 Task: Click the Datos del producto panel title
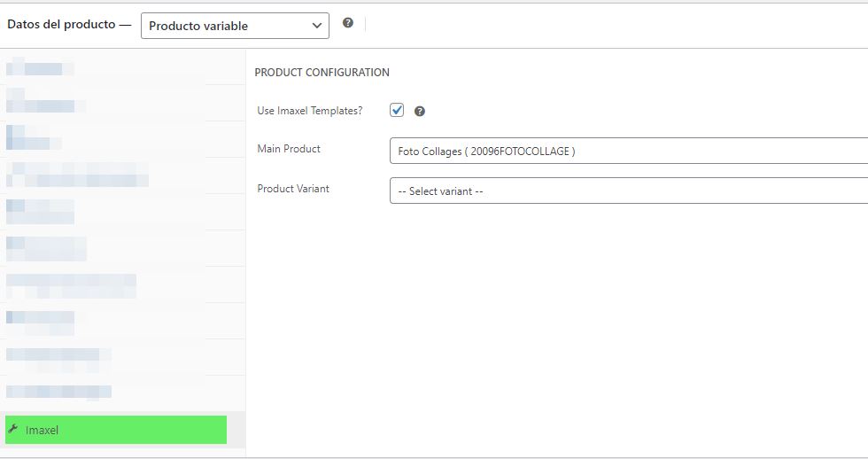[61, 25]
